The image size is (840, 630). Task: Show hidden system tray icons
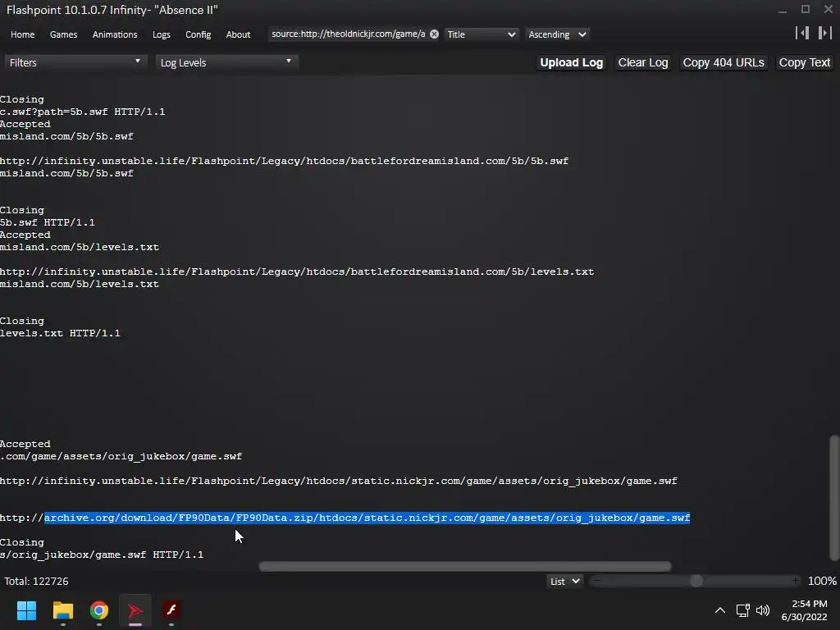[720, 610]
